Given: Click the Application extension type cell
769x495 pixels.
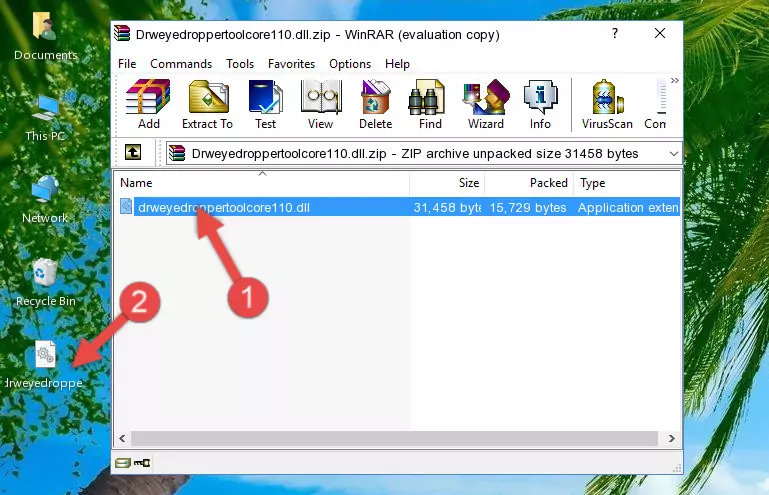Looking at the screenshot, I should 628,208.
